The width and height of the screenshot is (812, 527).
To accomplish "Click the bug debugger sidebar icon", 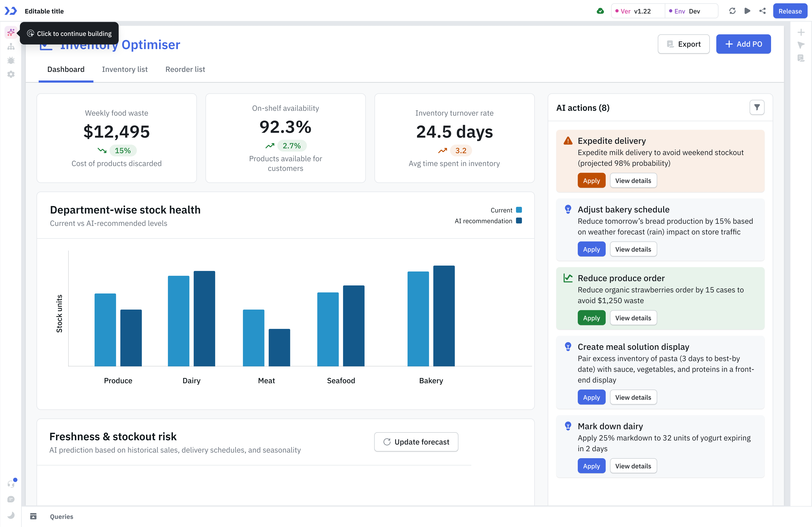I will [11, 60].
